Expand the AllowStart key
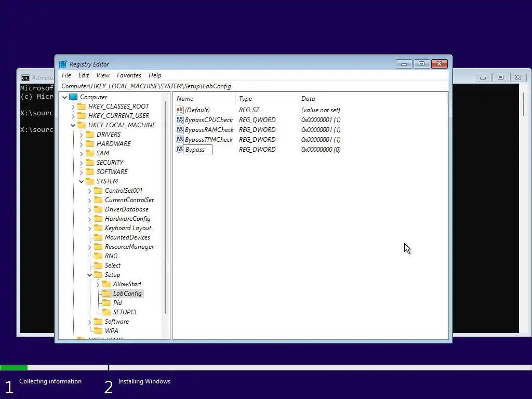 [98, 285]
